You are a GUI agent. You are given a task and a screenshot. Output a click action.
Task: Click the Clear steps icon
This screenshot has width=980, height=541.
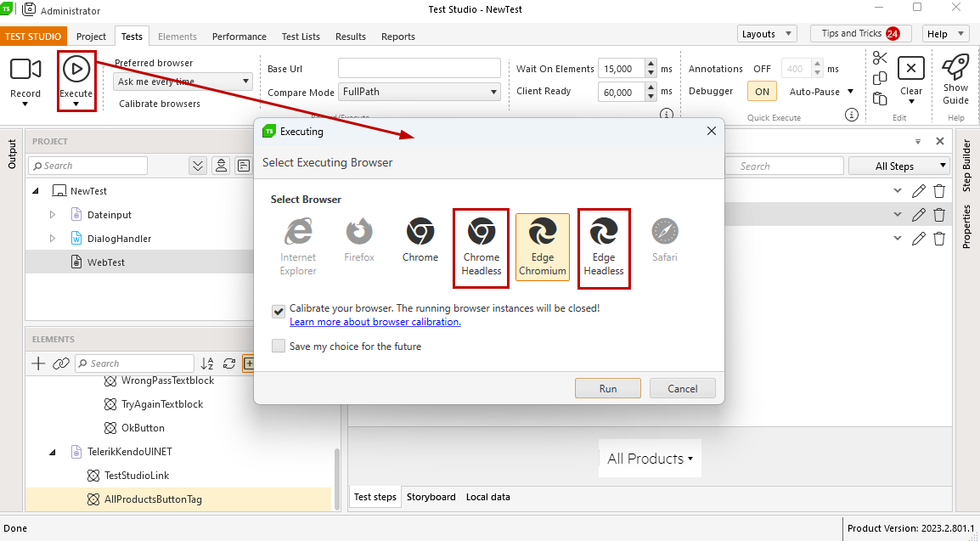pyautogui.click(x=910, y=68)
